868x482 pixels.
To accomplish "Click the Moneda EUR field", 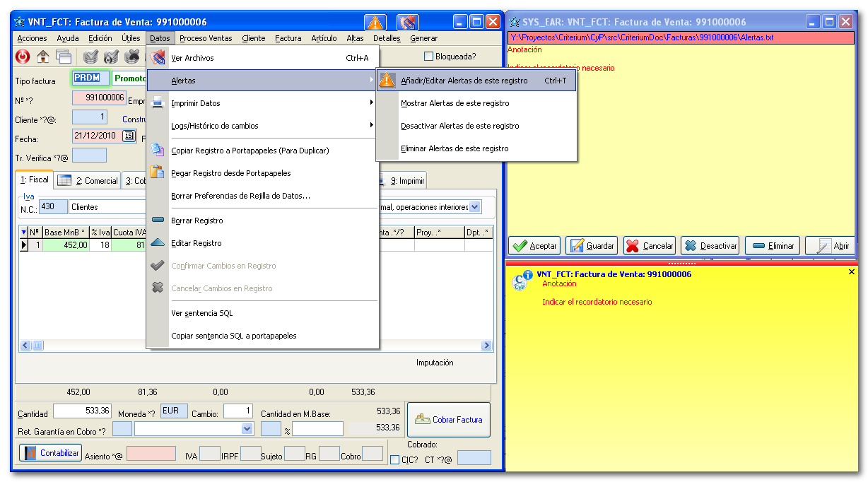I will [x=174, y=411].
